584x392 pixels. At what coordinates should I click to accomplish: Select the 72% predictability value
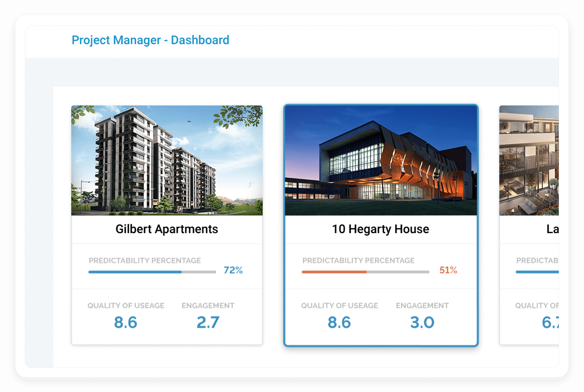click(233, 270)
